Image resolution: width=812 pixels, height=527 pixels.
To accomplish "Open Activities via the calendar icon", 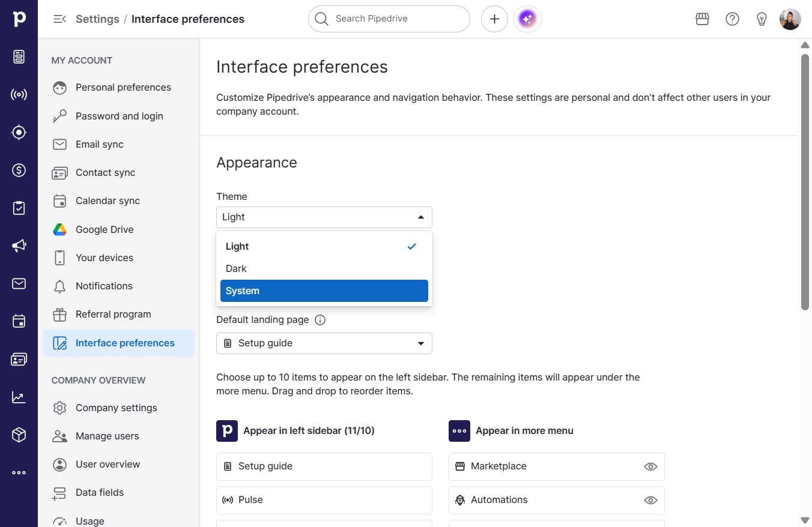I will 19,321.
